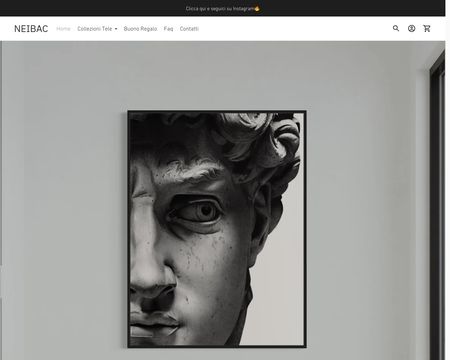Expand the Collezioni Tele dropdown
450x360 pixels.
coord(97,29)
